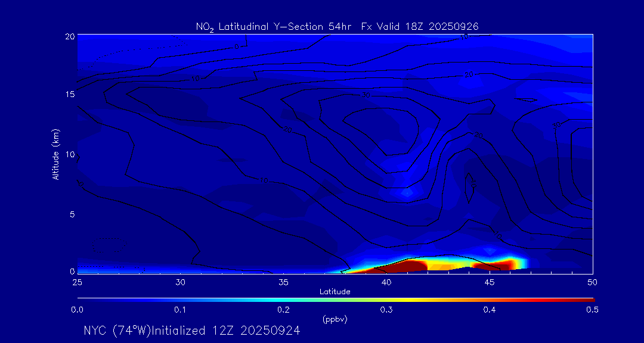
Task: Click the latitude 30 x-axis tick label
Action: click(x=180, y=282)
